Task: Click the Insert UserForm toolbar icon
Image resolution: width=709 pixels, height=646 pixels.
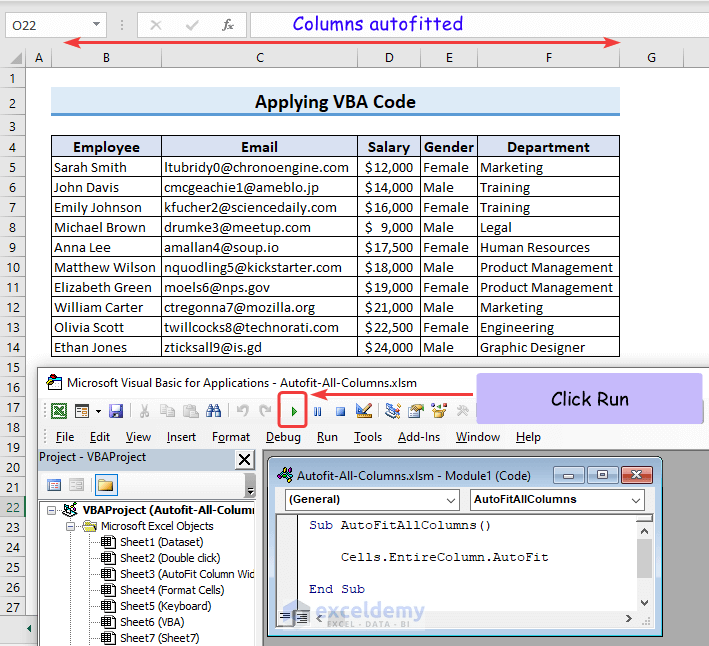Action: (x=82, y=411)
